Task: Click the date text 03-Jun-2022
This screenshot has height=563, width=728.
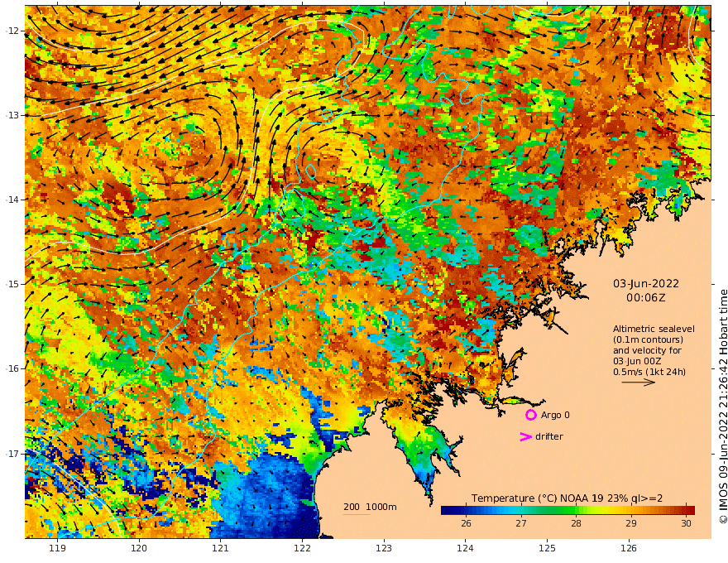Action: [646, 283]
